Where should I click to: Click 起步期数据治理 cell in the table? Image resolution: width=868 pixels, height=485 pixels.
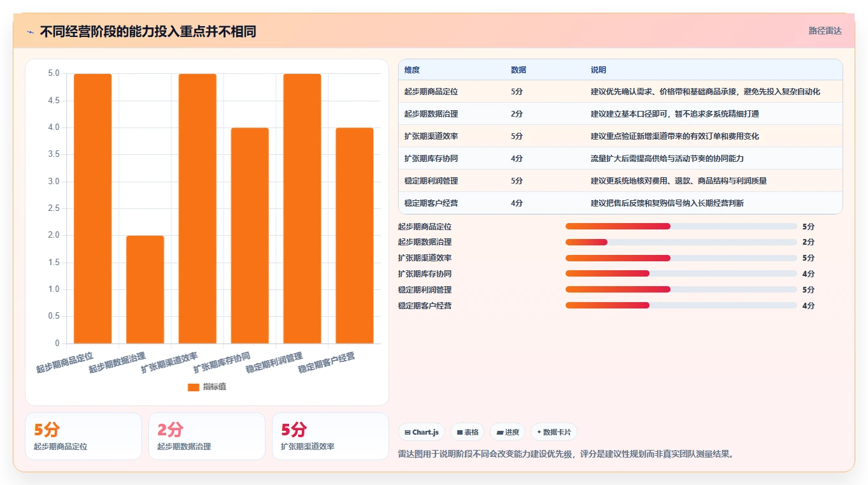[x=431, y=114]
